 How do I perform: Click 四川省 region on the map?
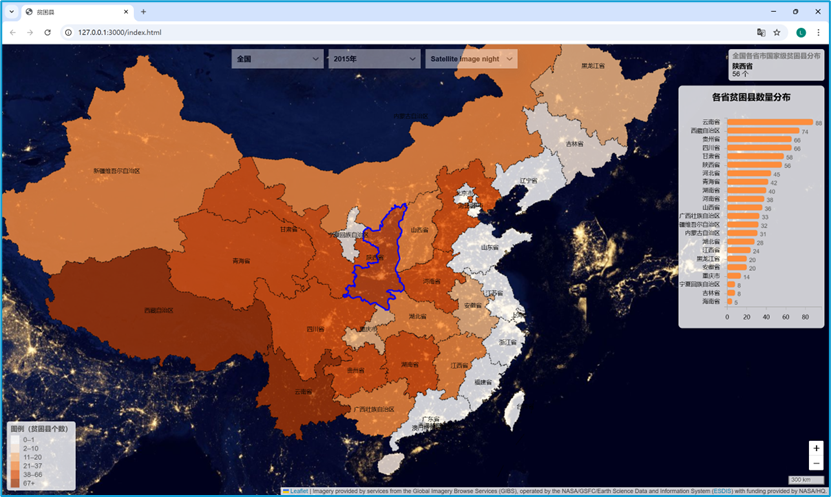(315, 329)
